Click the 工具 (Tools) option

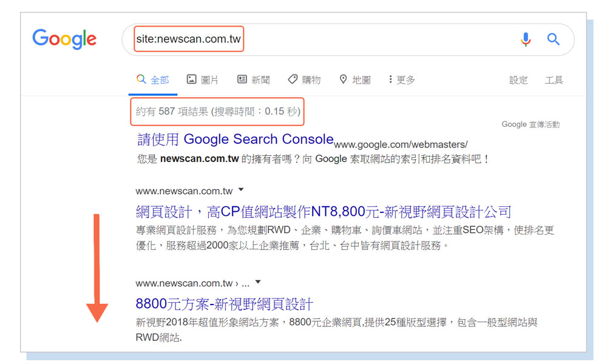(554, 80)
